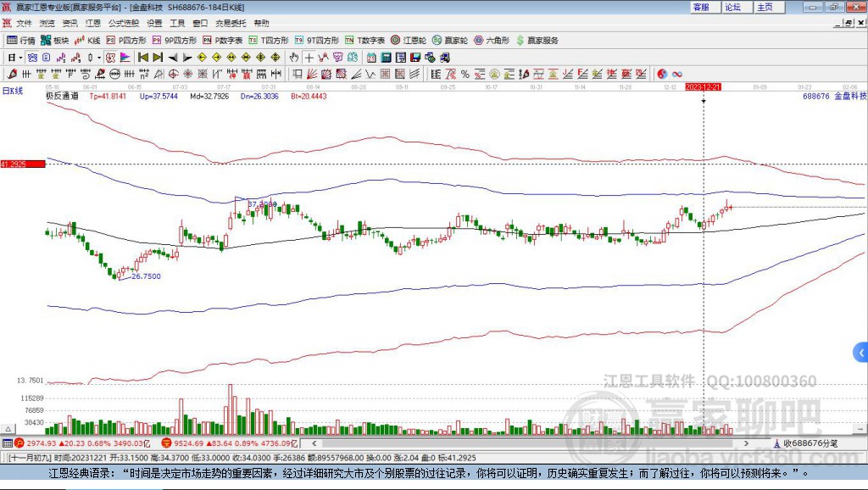Open the calculator icon on the toolbar
This screenshot has width=868, height=490.
pos(385,58)
